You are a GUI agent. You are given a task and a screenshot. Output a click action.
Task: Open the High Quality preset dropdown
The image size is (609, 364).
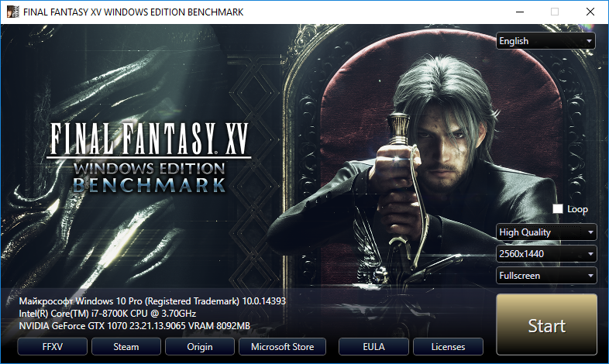[x=546, y=232]
